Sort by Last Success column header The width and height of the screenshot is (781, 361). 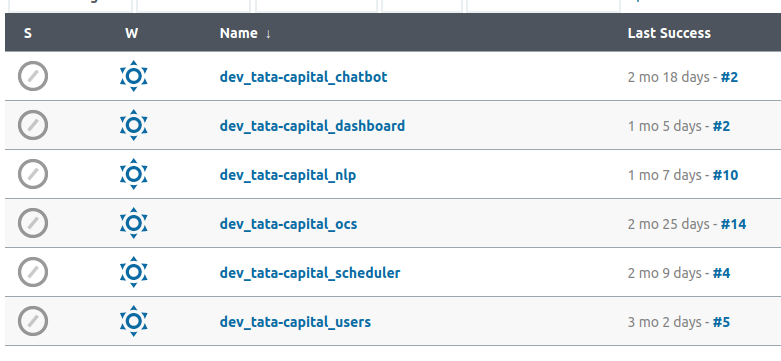tap(669, 33)
